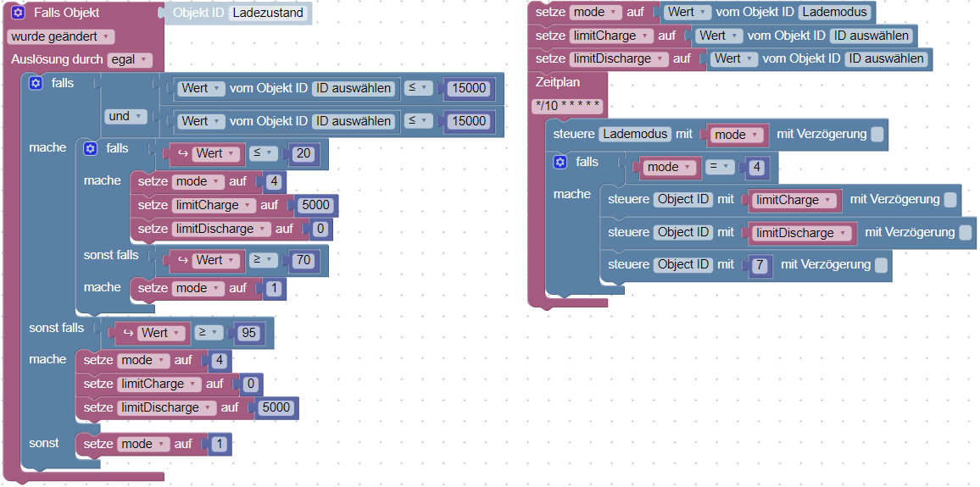The width and height of the screenshot is (980, 487).
Task: Select 'ID auswählen' in setze limitCharge block
Action: tap(871, 36)
